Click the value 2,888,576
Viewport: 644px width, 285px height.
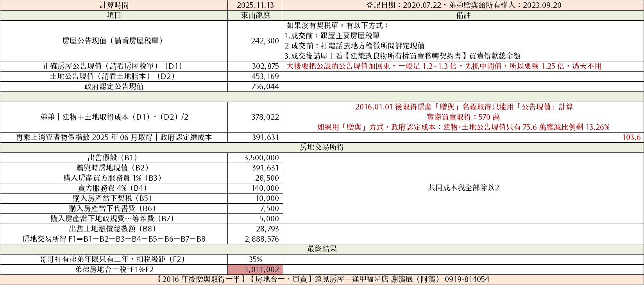click(261, 239)
